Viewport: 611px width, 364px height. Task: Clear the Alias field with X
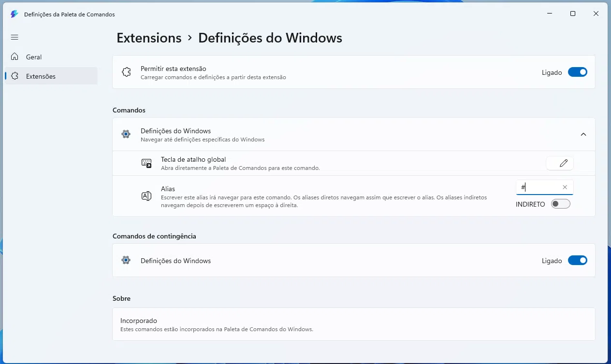565,187
